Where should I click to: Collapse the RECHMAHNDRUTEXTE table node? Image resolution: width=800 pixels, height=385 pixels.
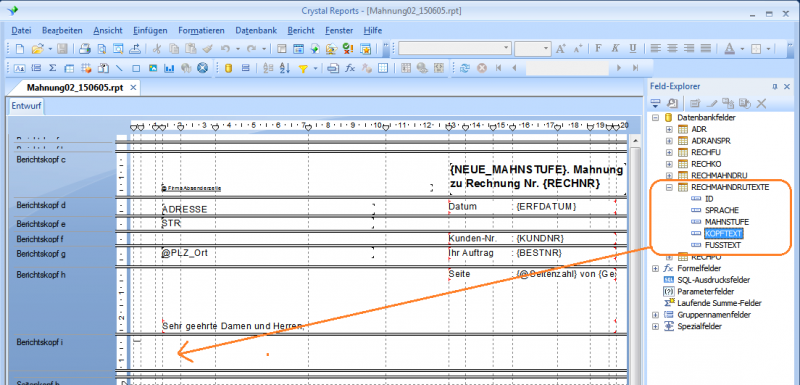[x=669, y=187]
